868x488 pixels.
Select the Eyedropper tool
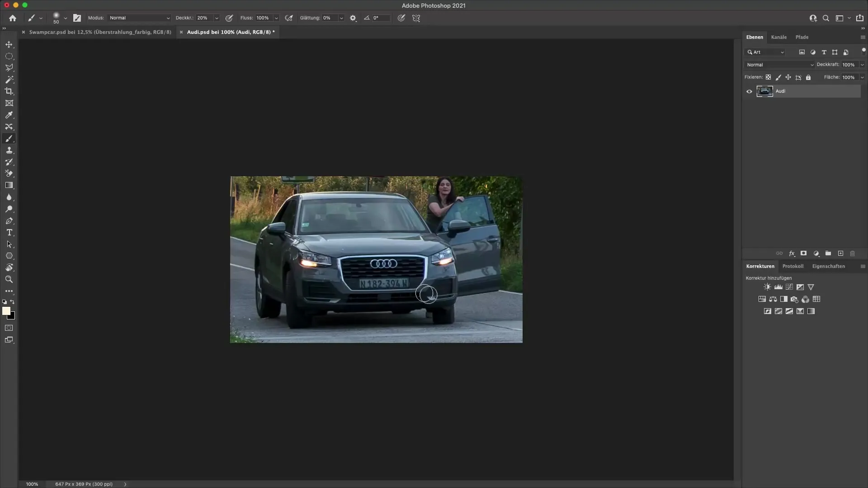(9, 115)
